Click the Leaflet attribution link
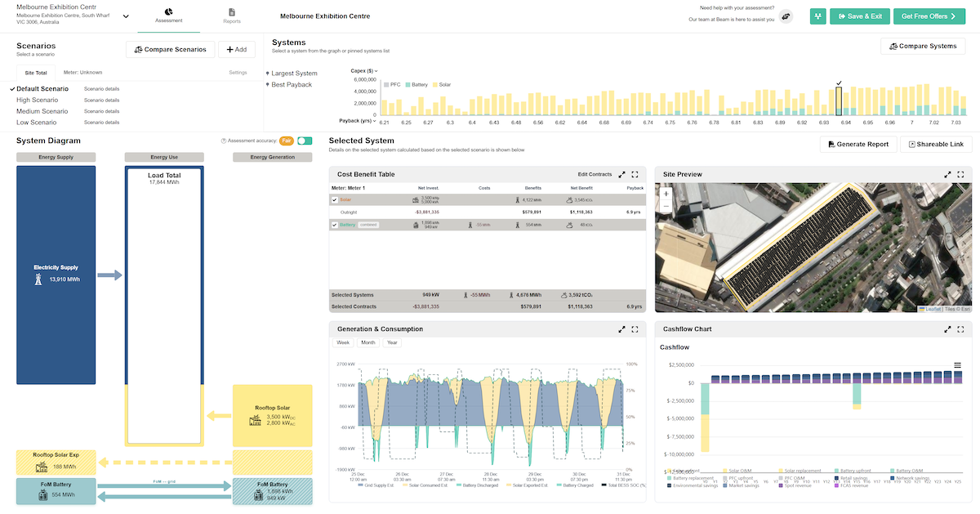This screenshot has height=514, width=980. [x=929, y=309]
